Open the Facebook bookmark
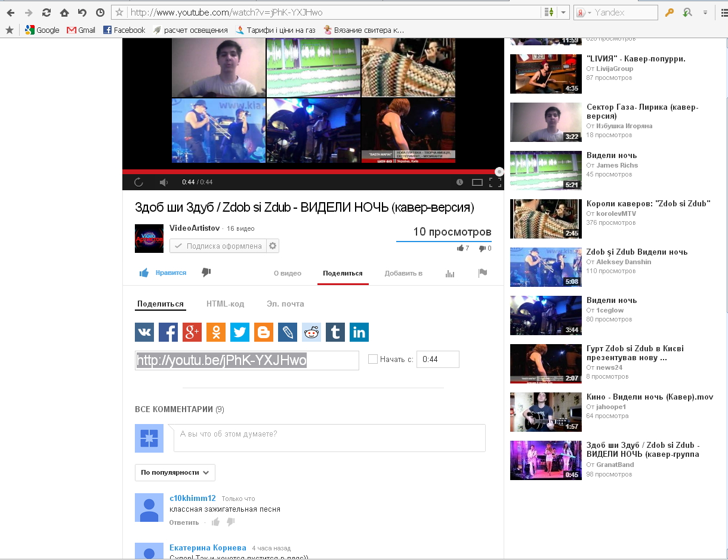The width and height of the screenshot is (728, 560). 124,30
